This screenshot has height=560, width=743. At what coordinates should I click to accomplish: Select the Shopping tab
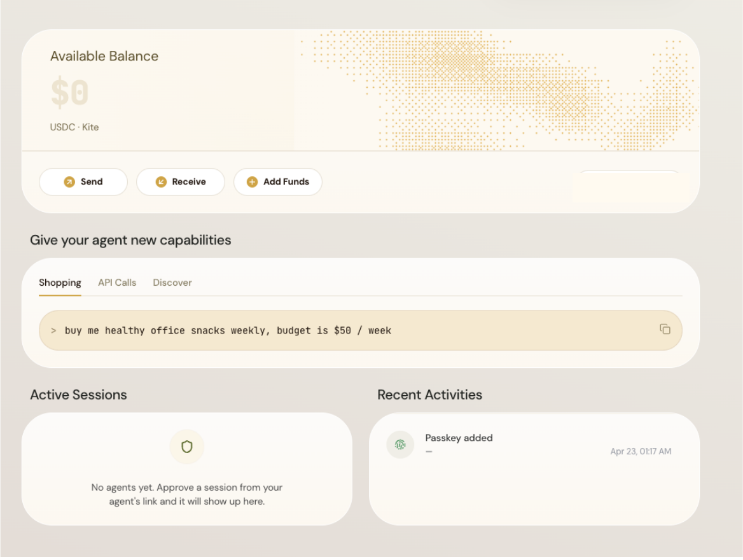[60, 283]
